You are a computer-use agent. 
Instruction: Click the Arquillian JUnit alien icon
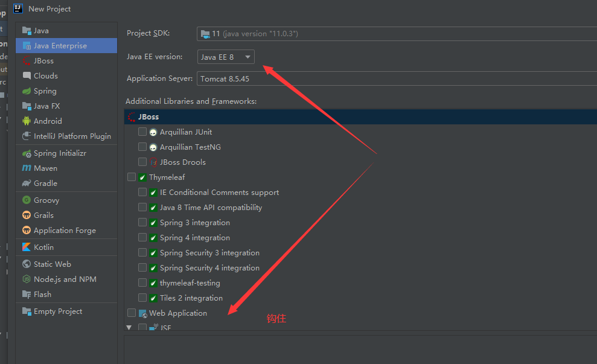coord(153,133)
